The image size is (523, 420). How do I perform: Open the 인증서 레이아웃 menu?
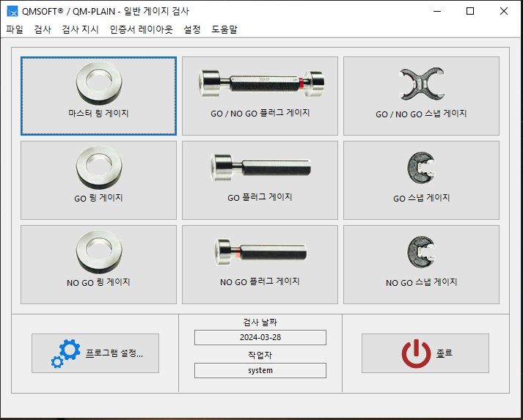(142, 29)
